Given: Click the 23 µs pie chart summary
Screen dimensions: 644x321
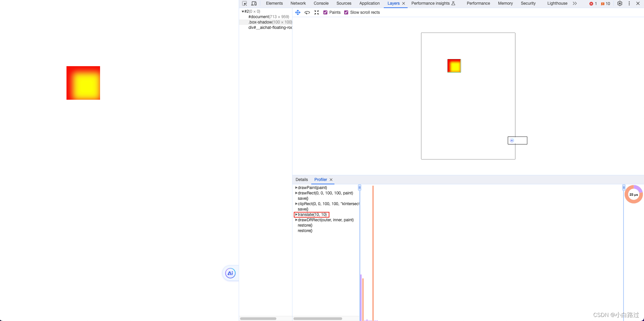Looking at the screenshot, I should click(x=634, y=194).
